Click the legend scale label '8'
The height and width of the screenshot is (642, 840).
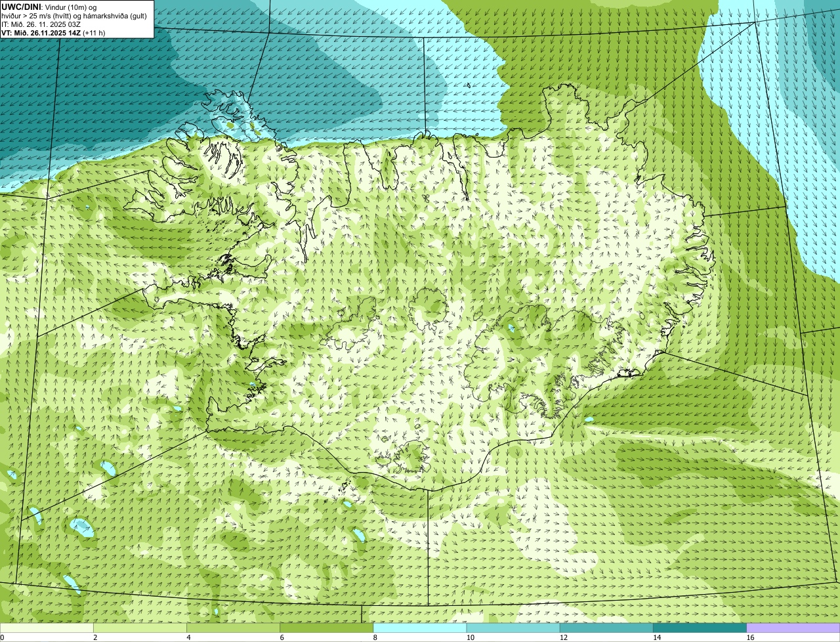375,637
